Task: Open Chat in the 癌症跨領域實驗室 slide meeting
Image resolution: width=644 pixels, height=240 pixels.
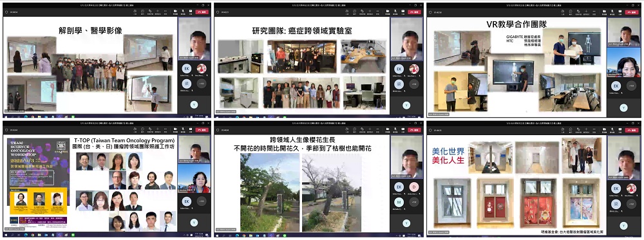Action: [354, 12]
